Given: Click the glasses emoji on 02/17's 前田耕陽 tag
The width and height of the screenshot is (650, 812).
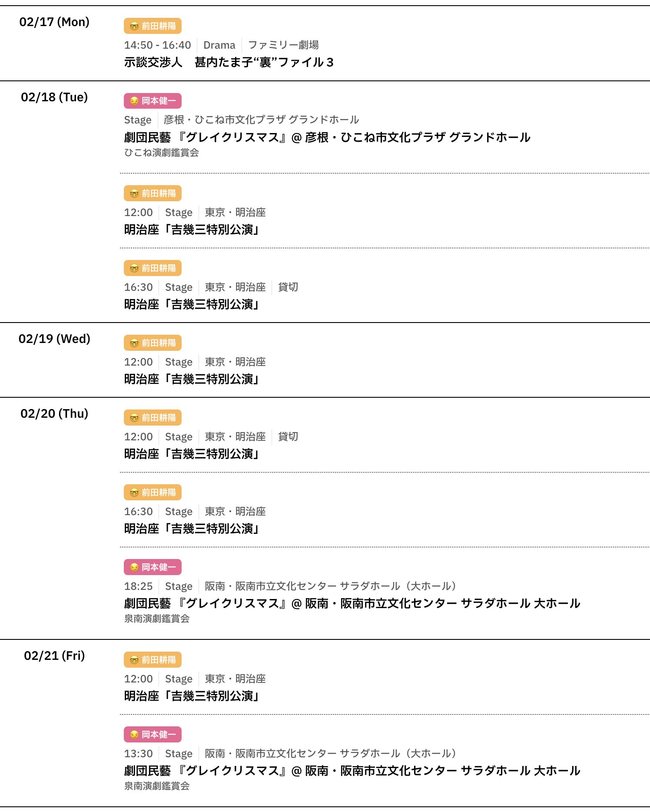Looking at the screenshot, I should pyautogui.click(x=134, y=26).
